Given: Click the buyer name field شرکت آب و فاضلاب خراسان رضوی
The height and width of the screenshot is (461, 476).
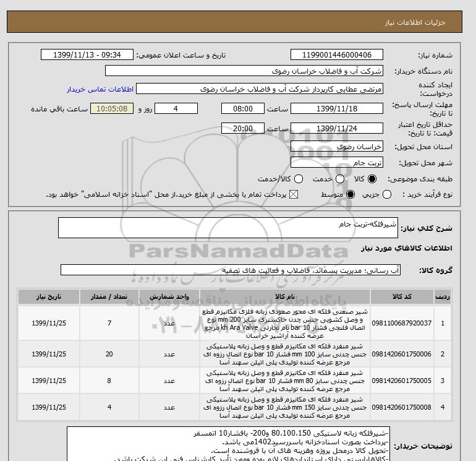Looking at the screenshot, I should point(244,71).
